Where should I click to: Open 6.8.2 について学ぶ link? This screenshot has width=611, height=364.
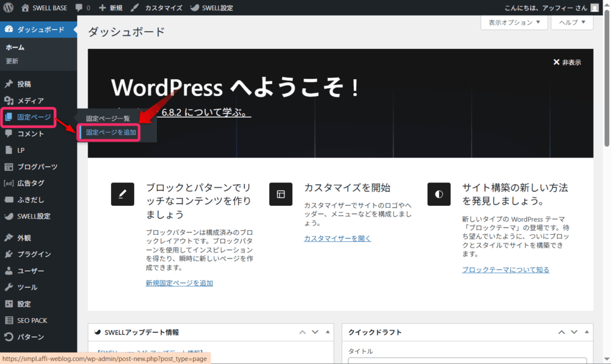(x=206, y=112)
